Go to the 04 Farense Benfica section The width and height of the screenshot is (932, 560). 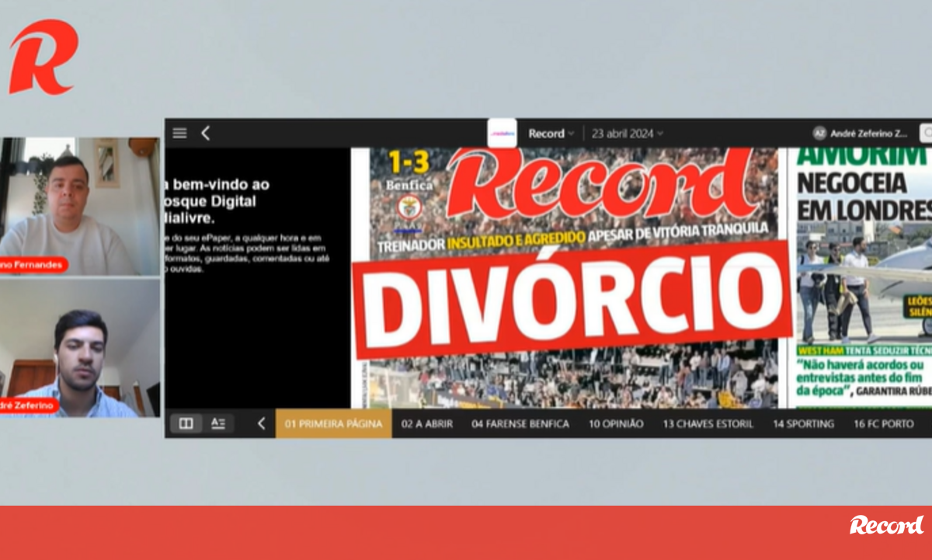tap(520, 423)
